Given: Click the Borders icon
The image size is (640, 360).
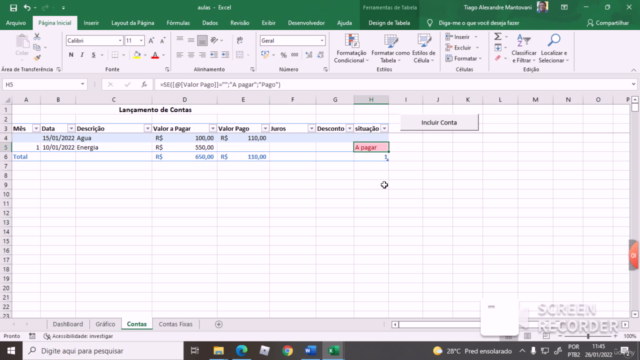Looking at the screenshot, I should (x=115, y=55).
